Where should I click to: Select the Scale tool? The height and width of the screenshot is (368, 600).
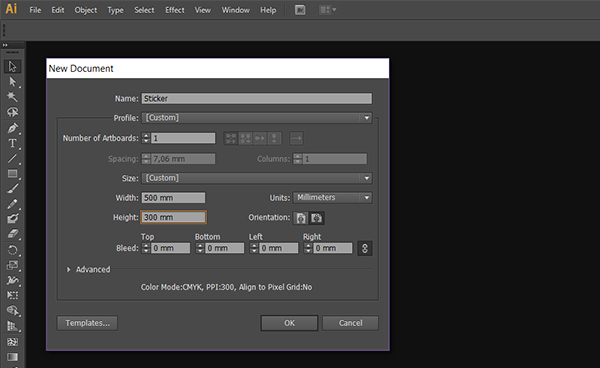click(12, 265)
